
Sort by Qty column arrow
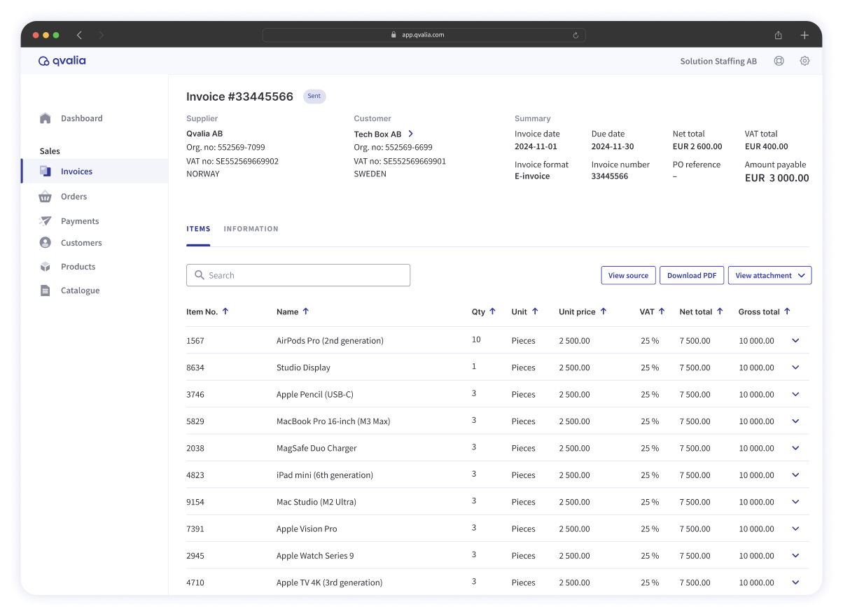pos(492,311)
